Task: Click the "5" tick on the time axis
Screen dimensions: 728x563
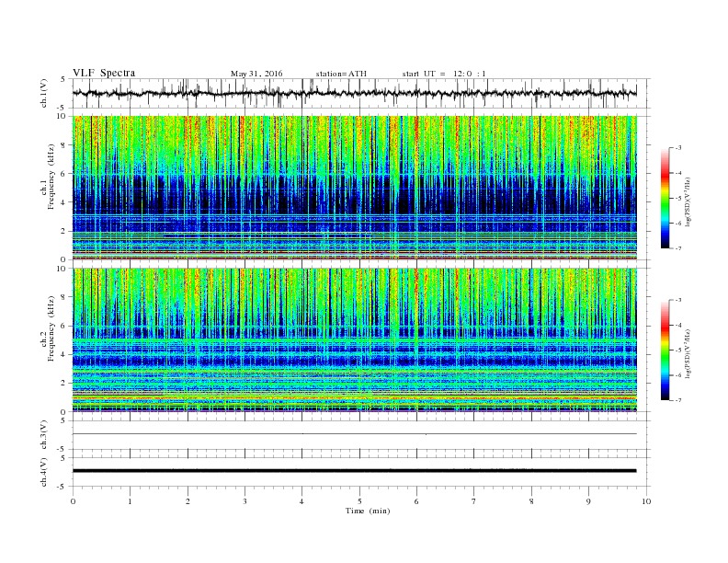Action: 359,501
